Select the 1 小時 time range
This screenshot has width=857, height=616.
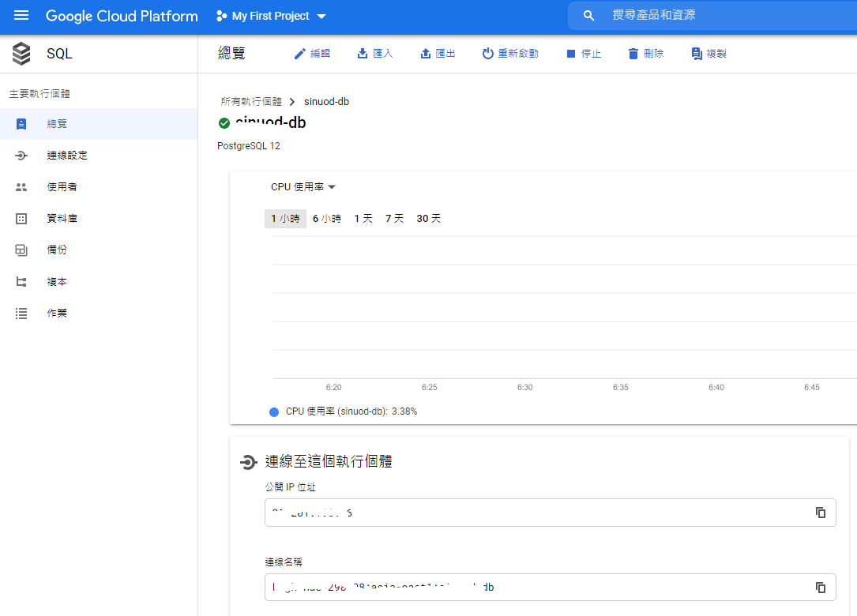(x=285, y=219)
